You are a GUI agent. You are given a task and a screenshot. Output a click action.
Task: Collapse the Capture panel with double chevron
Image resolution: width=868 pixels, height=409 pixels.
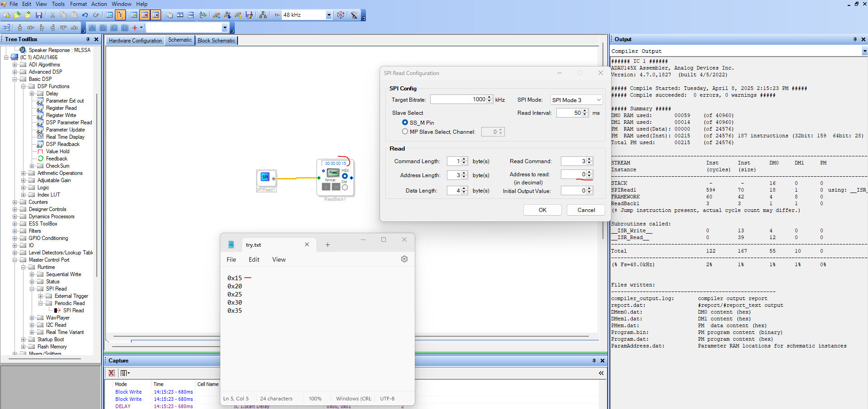601,373
